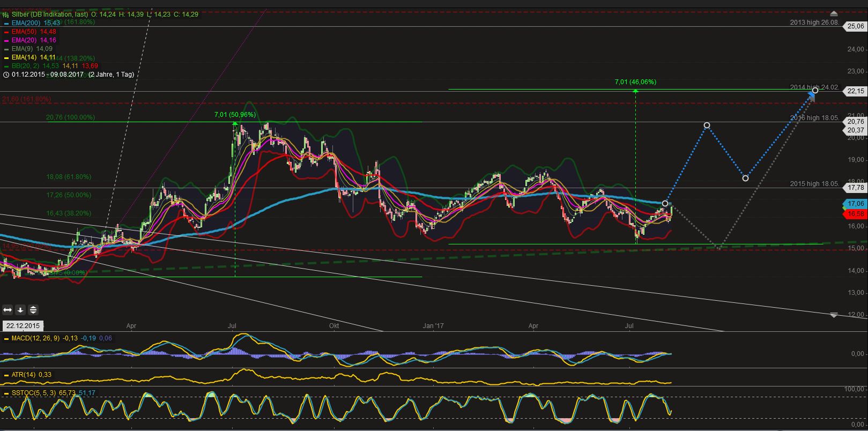Click the red EMA(50) color marker
Viewport: 868px width, 431px height.
(6, 32)
